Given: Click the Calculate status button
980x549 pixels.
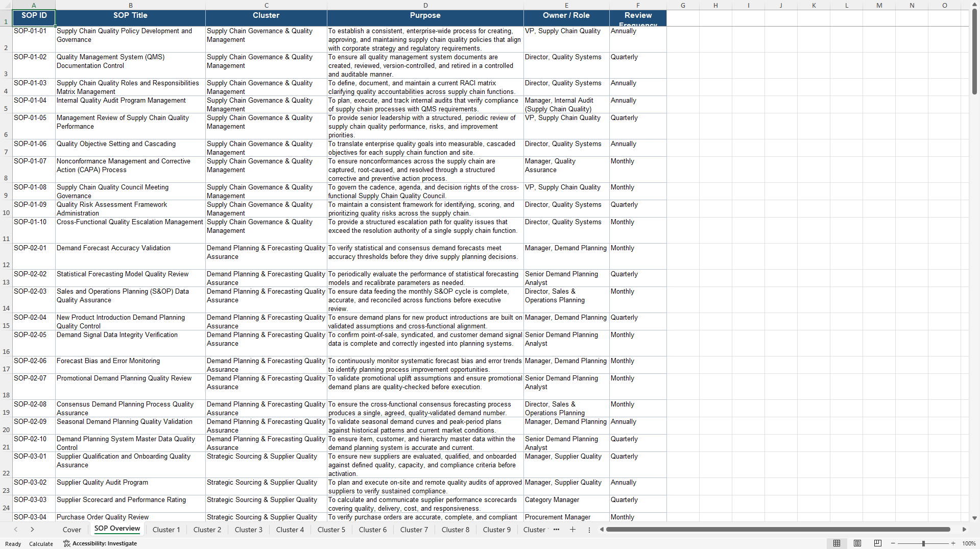Looking at the screenshot, I should [x=41, y=544].
